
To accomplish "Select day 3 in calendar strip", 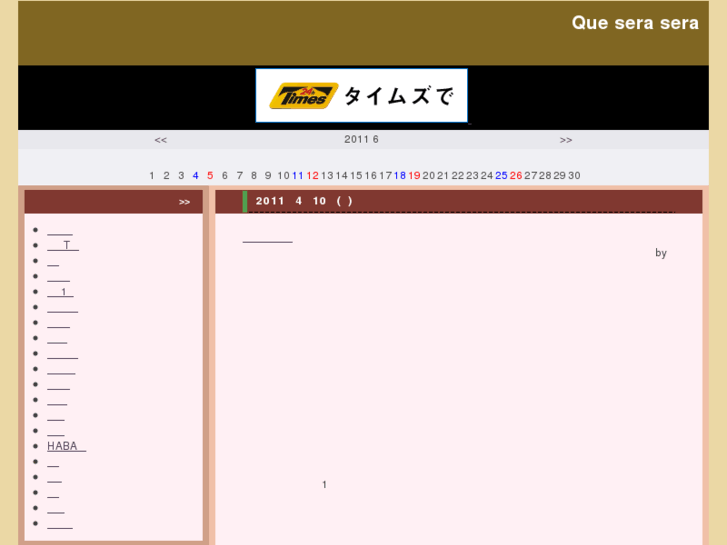I will click(x=181, y=176).
